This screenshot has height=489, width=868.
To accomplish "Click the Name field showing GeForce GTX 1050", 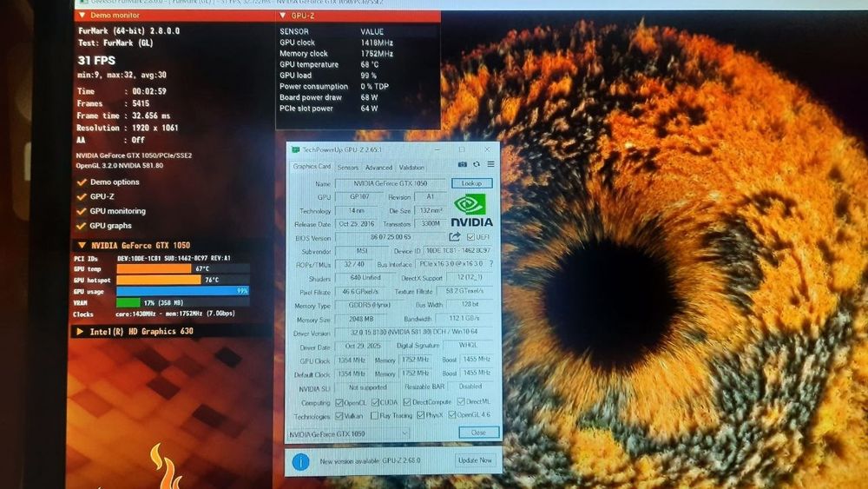I will 391,183.
